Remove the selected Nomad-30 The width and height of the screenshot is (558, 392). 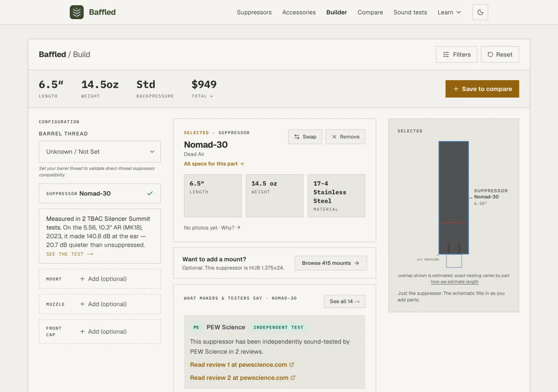tap(345, 137)
